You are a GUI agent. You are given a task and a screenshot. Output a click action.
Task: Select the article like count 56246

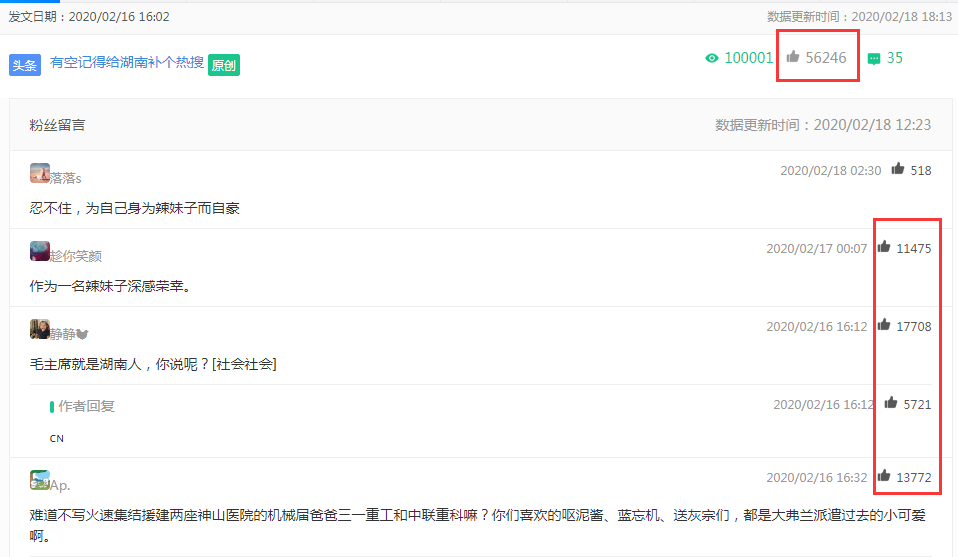click(825, 58)
